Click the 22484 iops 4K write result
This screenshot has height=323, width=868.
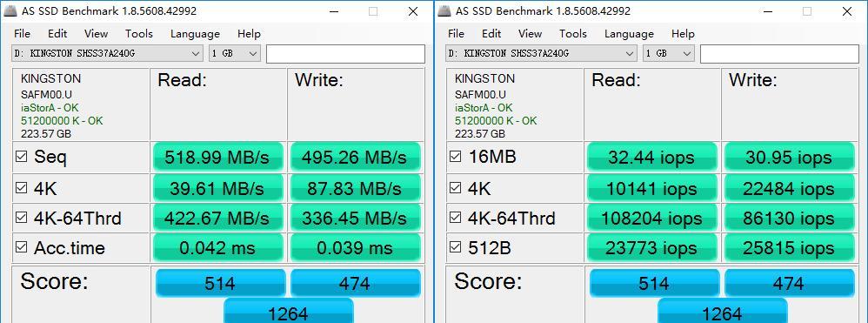tap(790, 188)
